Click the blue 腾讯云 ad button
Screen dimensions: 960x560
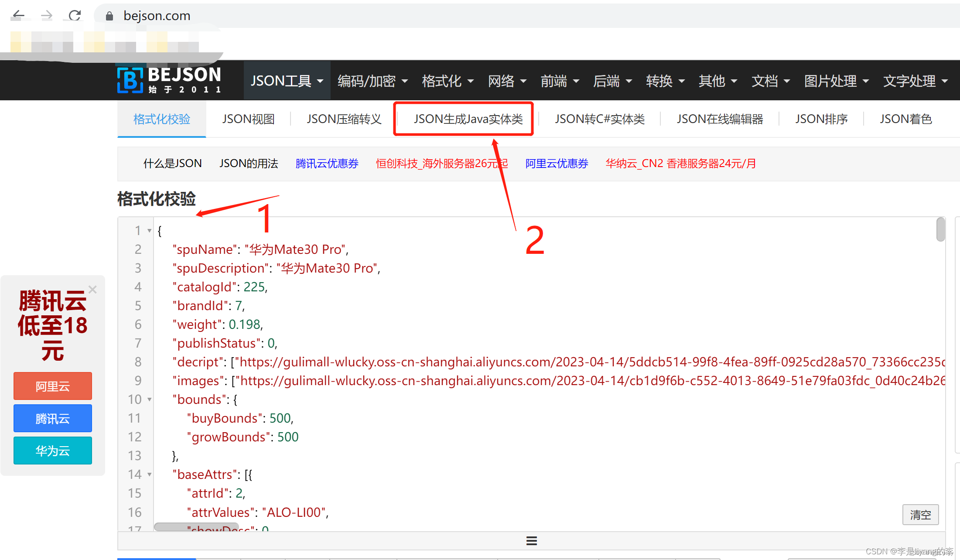coord(53,419)
